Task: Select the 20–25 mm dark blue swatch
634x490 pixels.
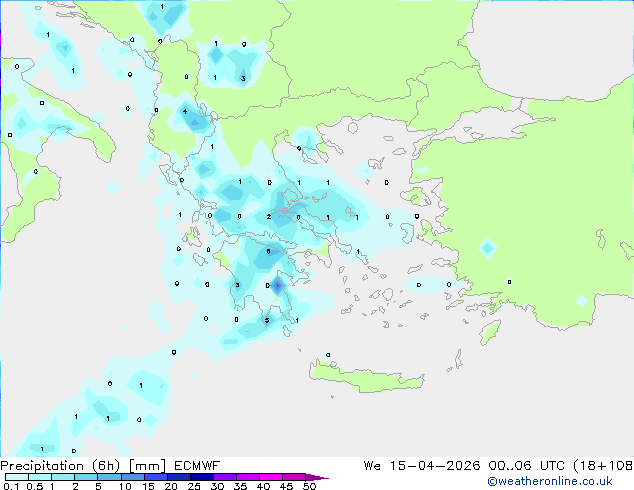Action: (178, 477)
